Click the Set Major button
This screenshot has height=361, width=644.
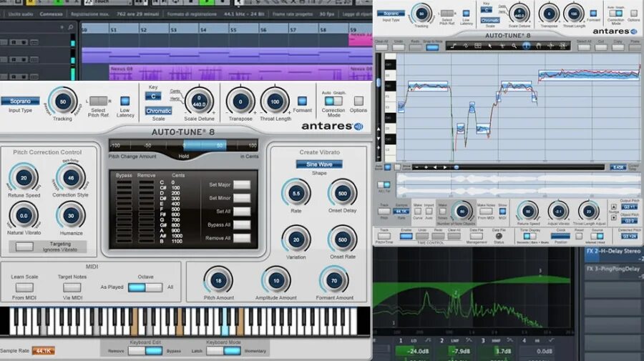242,184
